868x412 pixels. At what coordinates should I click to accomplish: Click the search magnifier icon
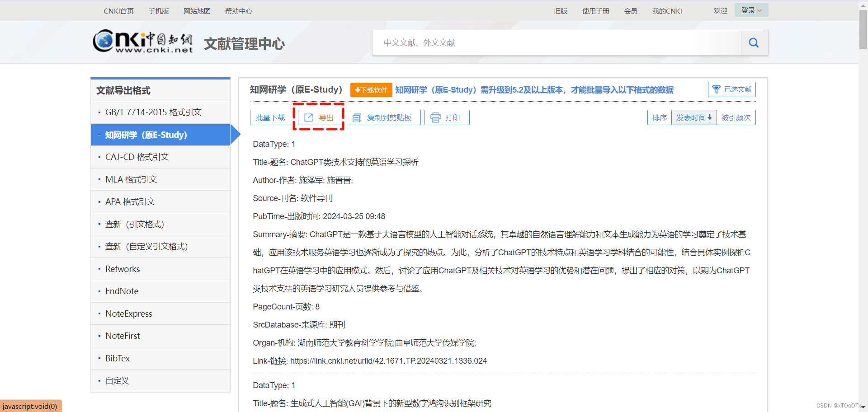pos(754,43)
